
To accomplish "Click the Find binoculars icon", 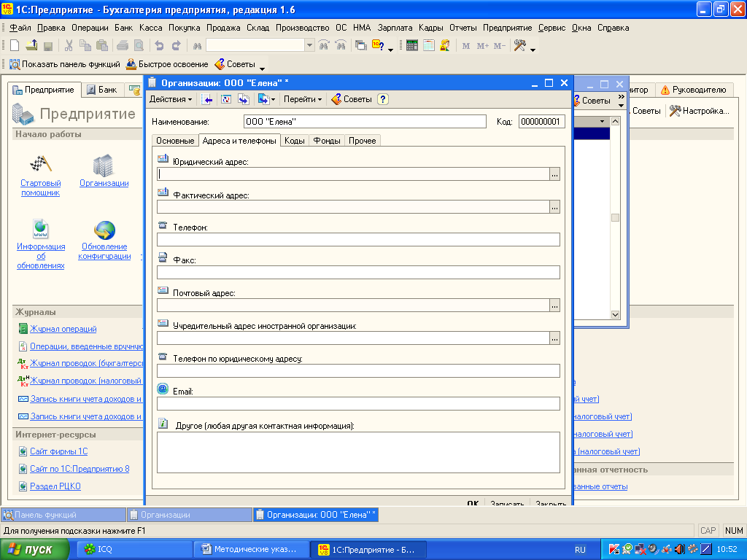I will pos(197,46).
